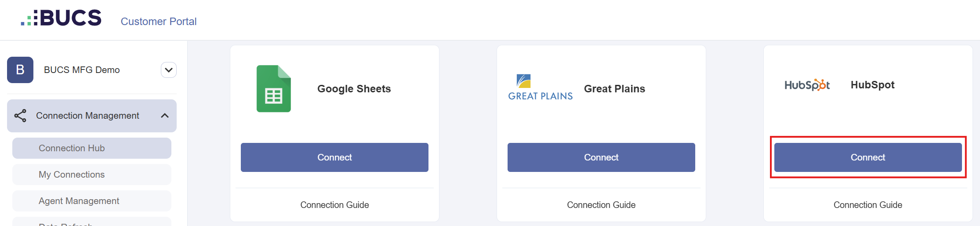The width and height of the screenshot is (980, 226).
Task: Connect to HubSpot
Action: pyautogui.click(x=868, y=157)
